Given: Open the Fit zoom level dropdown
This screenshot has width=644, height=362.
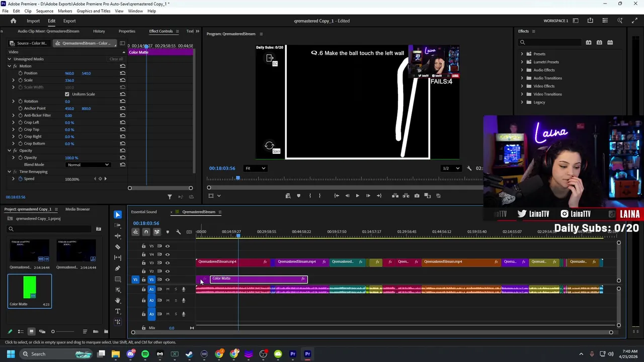Looking at the screenshot, I should pyautogui.click(x=255, y=168).
